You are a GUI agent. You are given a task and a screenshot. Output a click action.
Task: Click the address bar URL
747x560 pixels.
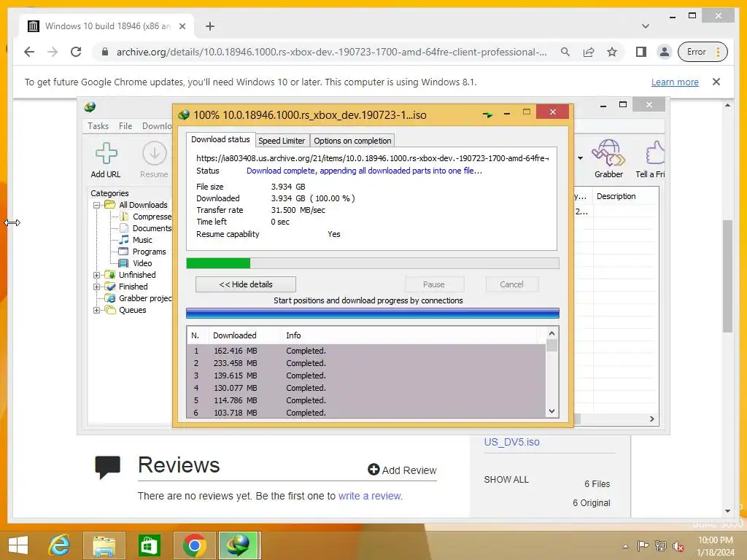tap(332, 52)
